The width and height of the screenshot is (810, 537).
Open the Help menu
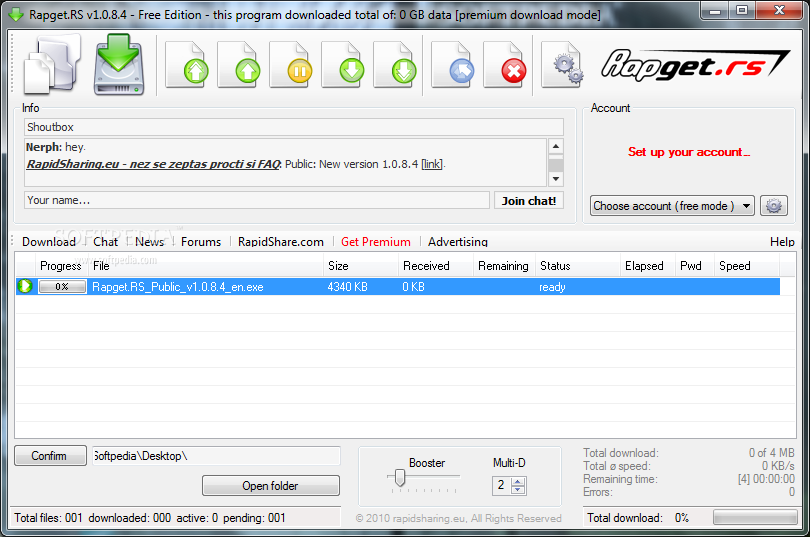pyautogui.click(x=782, y=242)
